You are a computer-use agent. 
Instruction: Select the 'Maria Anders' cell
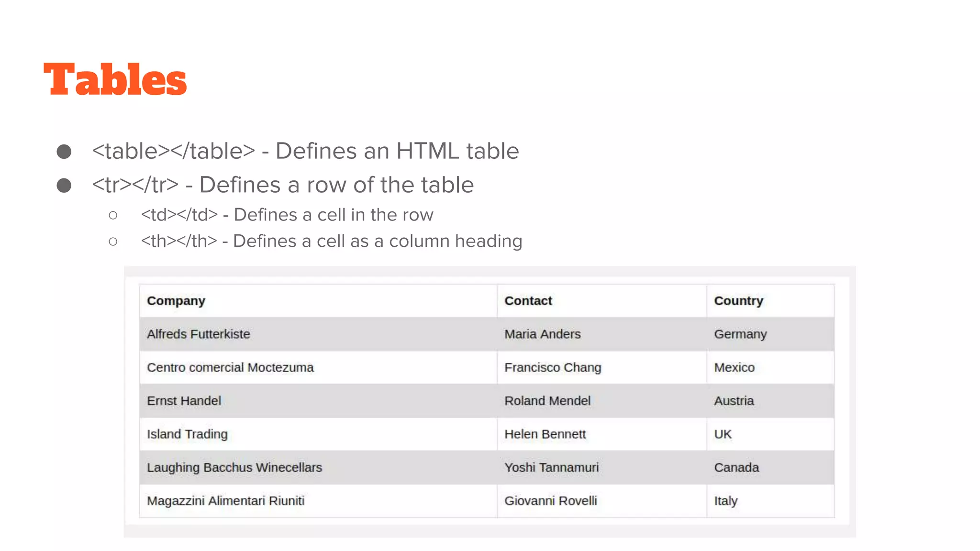pyautogui.click(x=602, y=334)
